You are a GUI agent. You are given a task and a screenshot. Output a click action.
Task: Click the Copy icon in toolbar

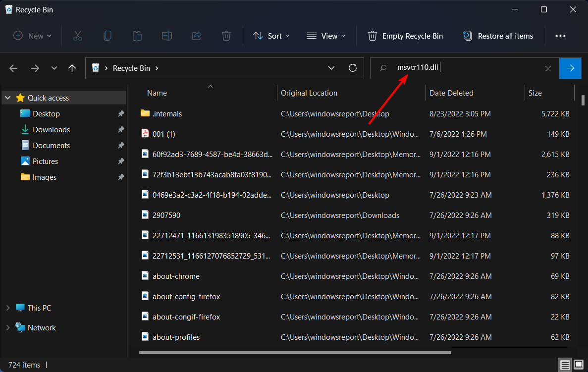pyautogui.click(x=107, y=36)
